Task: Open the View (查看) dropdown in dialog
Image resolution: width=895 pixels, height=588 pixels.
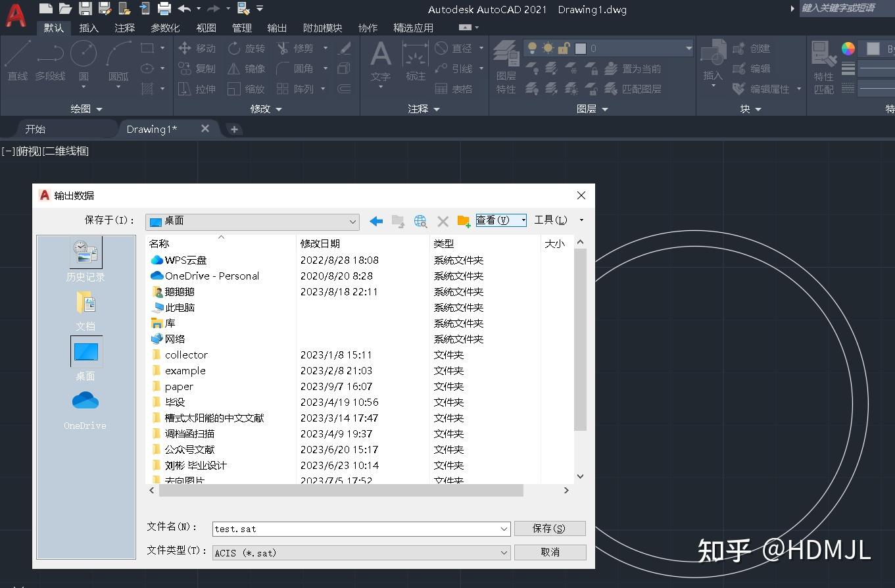Action: pos(501,220)
